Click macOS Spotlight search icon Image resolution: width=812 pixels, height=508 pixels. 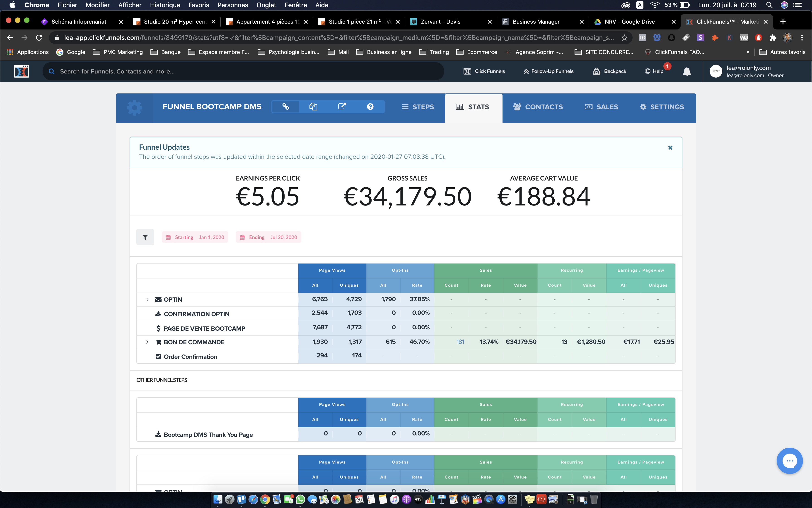769,5
